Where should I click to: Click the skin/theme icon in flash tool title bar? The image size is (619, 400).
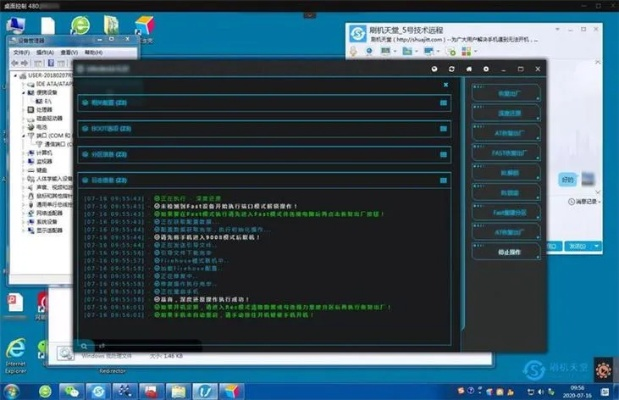(434, 69)
